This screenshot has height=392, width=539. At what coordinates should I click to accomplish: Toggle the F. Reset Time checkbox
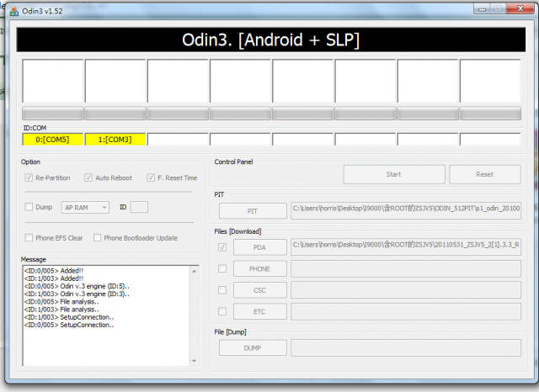tap(151, 177)
